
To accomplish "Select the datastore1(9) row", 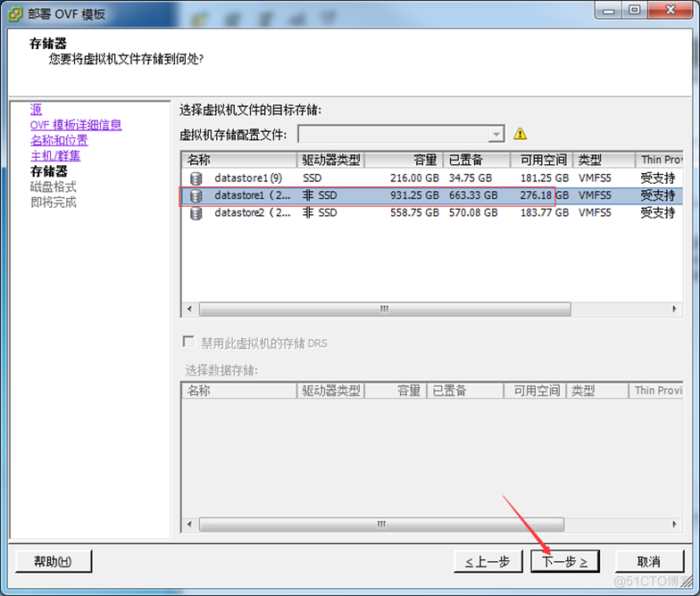I will point(432,178).
